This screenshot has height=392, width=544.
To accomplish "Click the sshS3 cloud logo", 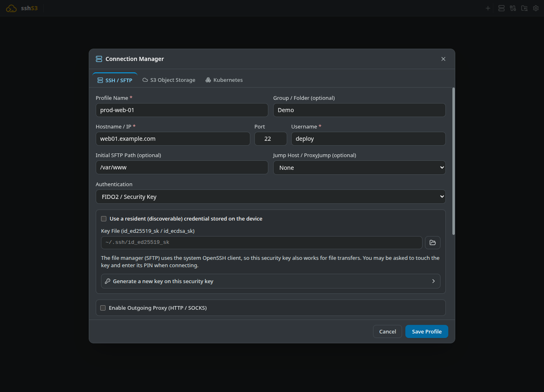I will coord(11,8).
